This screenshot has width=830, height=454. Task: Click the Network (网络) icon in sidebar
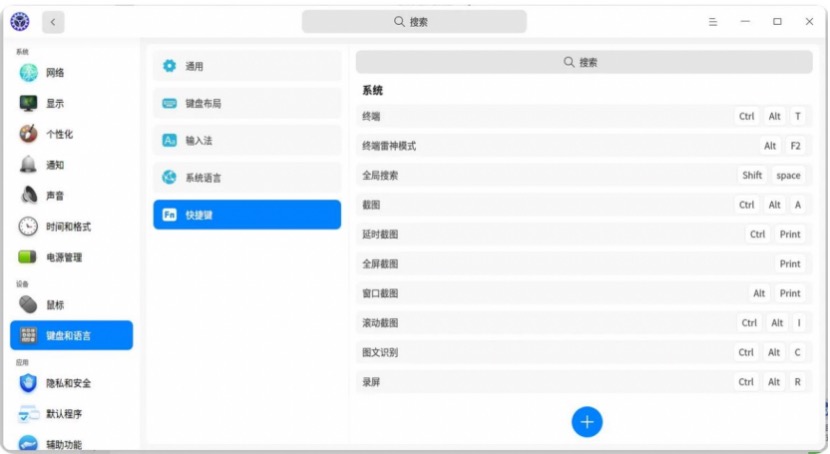click(28, 73)
